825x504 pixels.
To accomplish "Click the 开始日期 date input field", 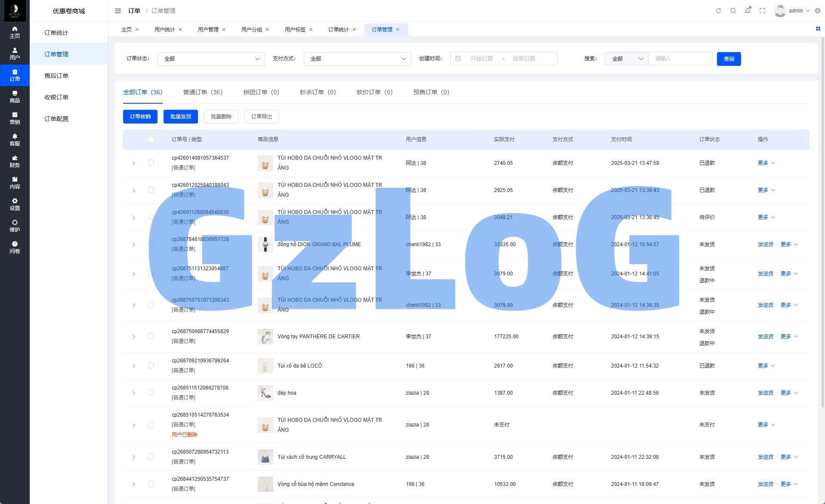I will tap(481, 59).
